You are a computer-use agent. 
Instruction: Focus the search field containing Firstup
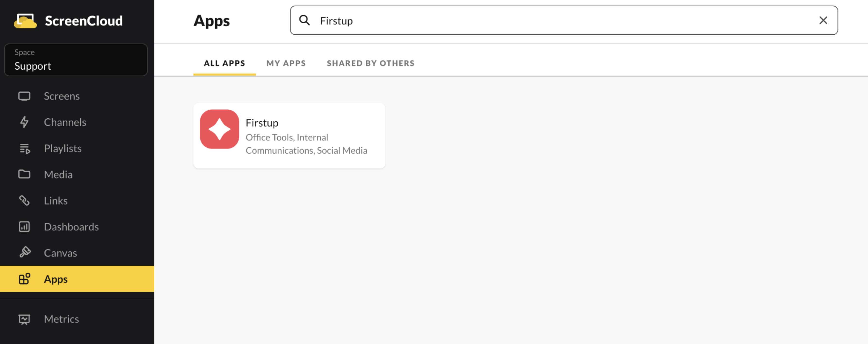564,21
